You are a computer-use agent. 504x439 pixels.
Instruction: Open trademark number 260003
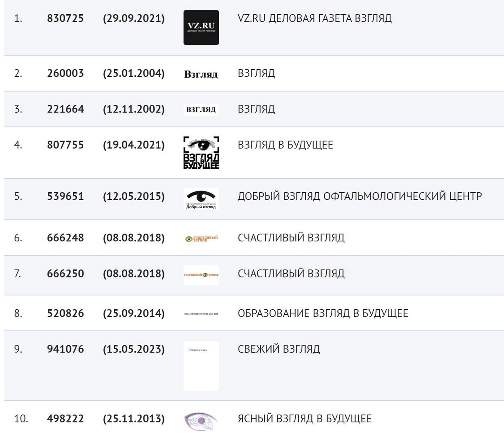point(66,73)
